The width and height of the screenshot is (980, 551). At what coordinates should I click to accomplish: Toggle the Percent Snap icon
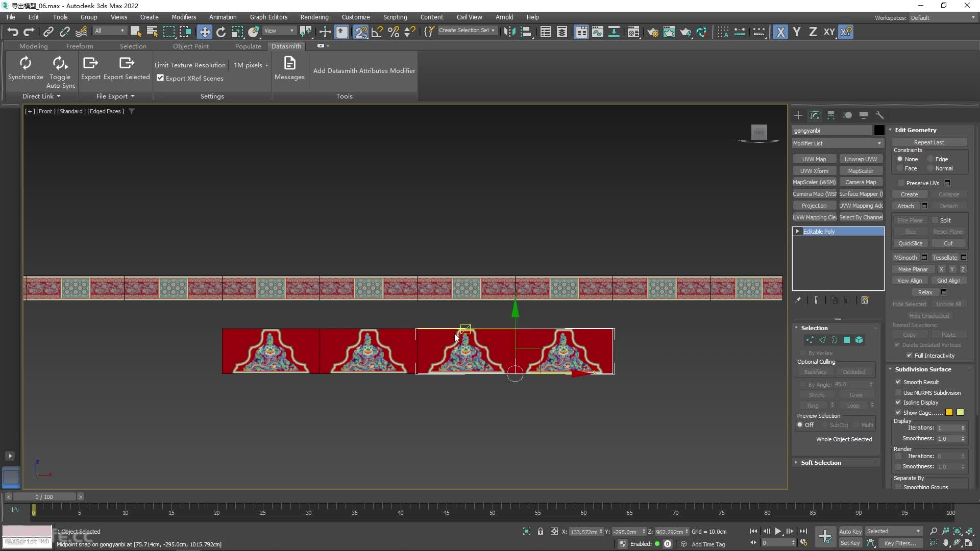pyautogui.click(x=394, y=32)
